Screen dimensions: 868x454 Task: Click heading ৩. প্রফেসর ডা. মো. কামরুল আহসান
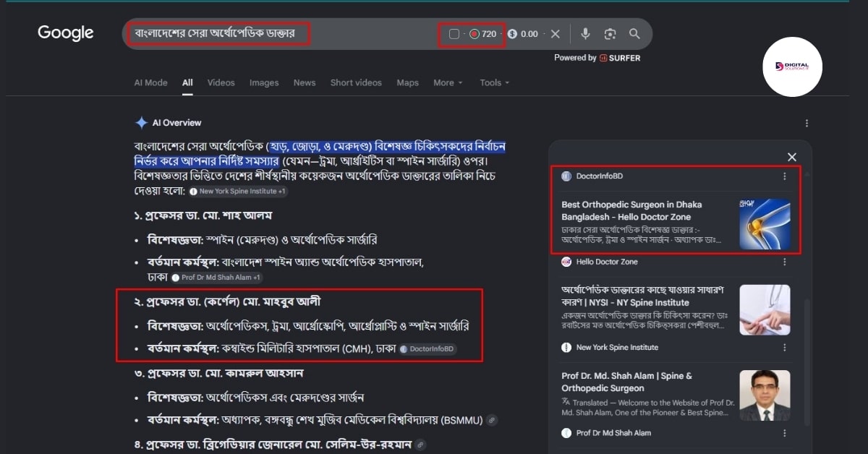(218, 373)
